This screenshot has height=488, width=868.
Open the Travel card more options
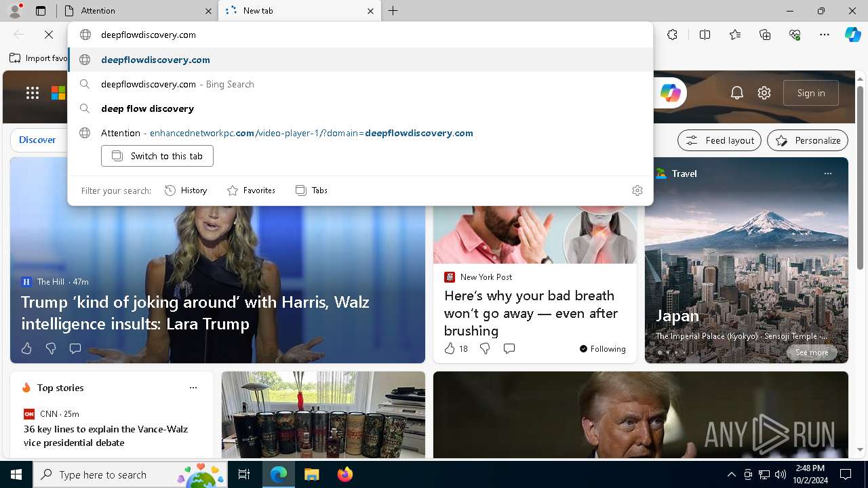tap(828, 174)
